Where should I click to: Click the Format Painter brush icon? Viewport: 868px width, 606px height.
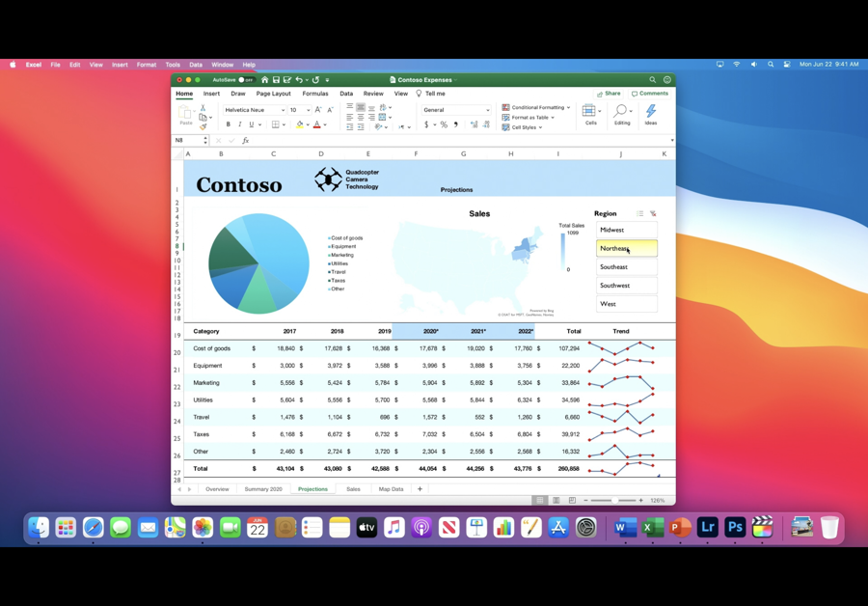tap(203, 126)
